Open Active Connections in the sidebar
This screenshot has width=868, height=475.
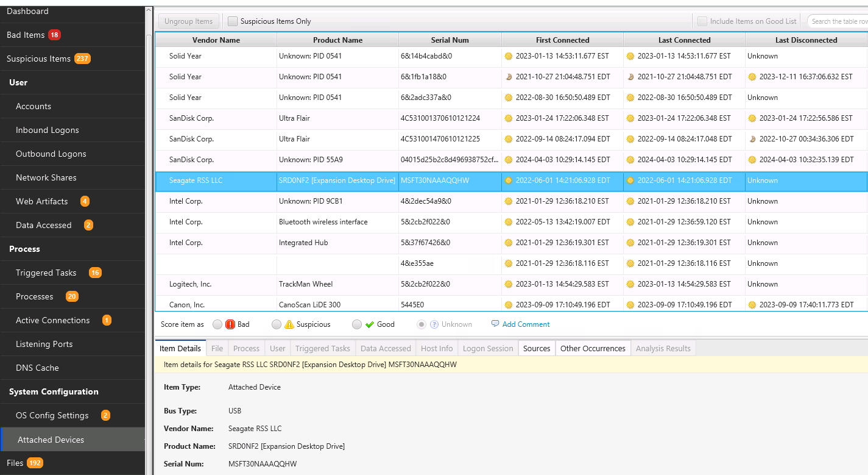pyautogui.click(x=52, y=320)
